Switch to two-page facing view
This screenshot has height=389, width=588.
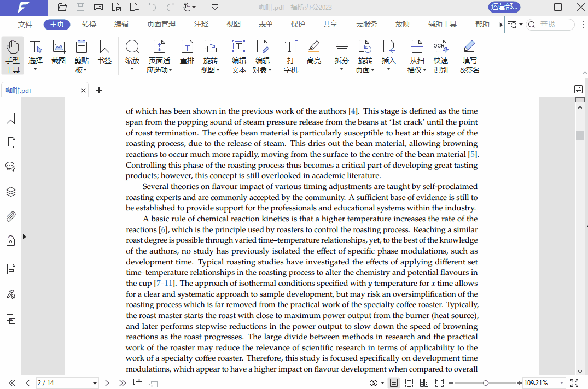pos(424,383)
